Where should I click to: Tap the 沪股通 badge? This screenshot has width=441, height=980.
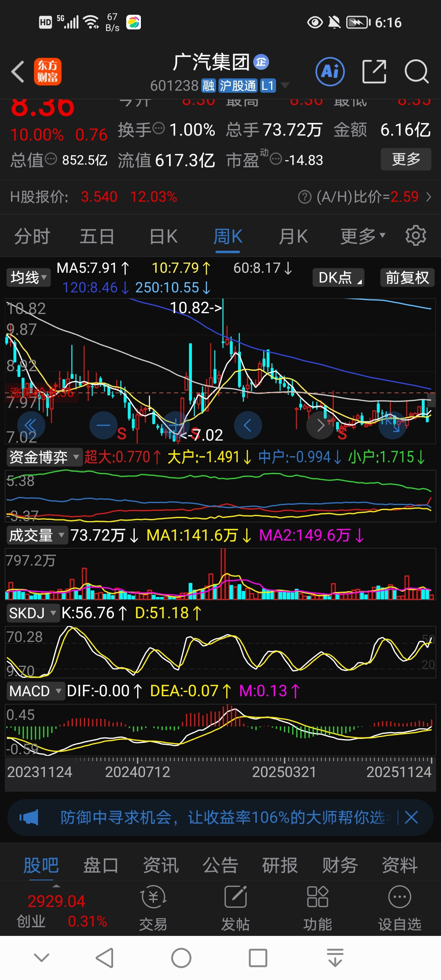pos(238,85)
